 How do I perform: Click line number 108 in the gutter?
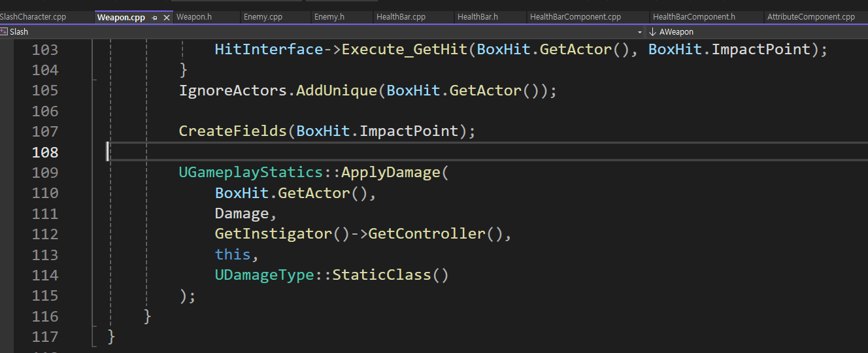pos(45,152)
